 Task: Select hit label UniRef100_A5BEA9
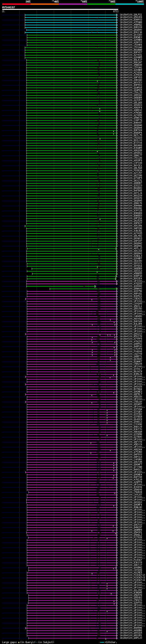tap(131, 65)
